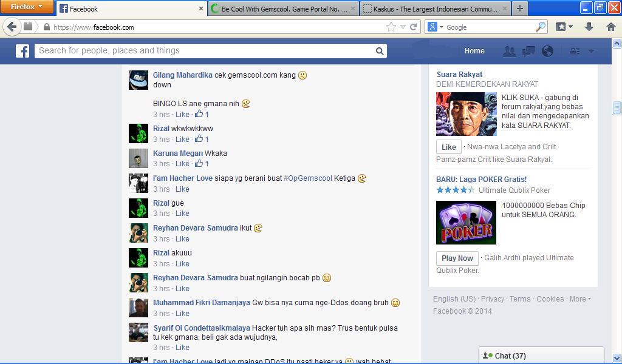Like Rizal's gue comment

(x=182, y=214)
